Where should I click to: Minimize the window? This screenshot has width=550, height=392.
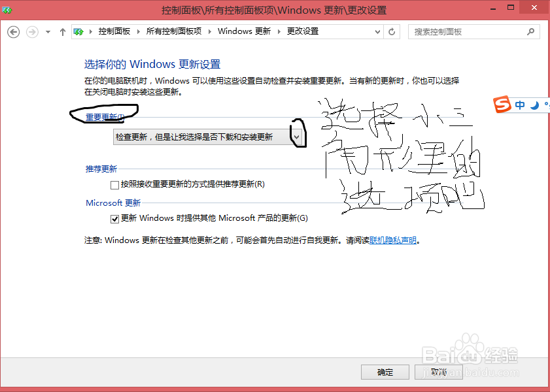tap(494, 8)
